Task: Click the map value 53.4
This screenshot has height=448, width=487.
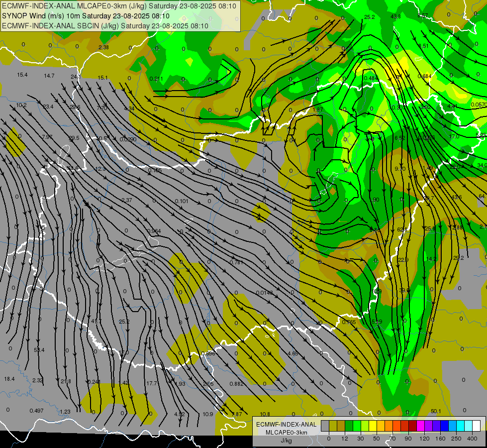Action: (x=39, y=350)
